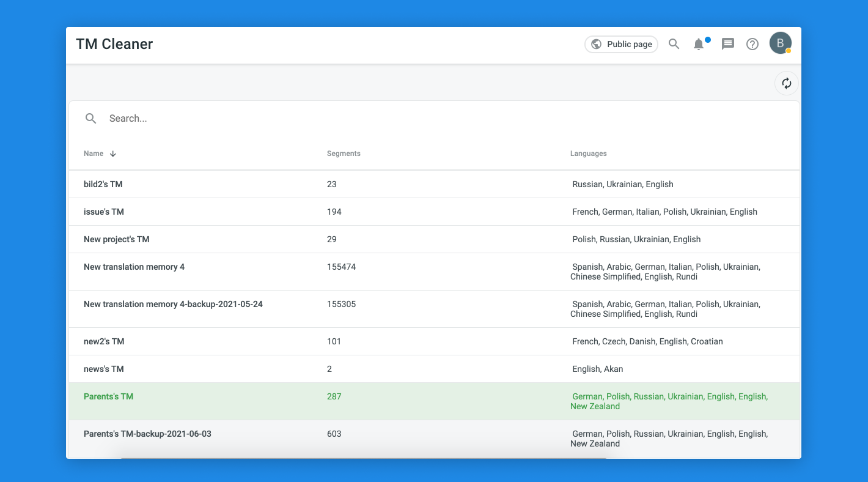This screenshot has width=868, height=482.
Task: Click segment count 23
Action: click(x=332, y=184)
